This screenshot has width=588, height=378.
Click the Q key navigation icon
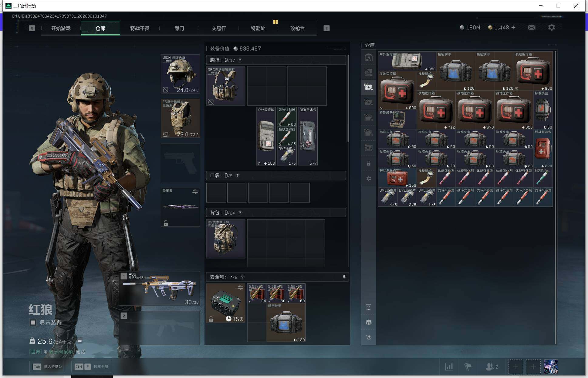point(32,28)
